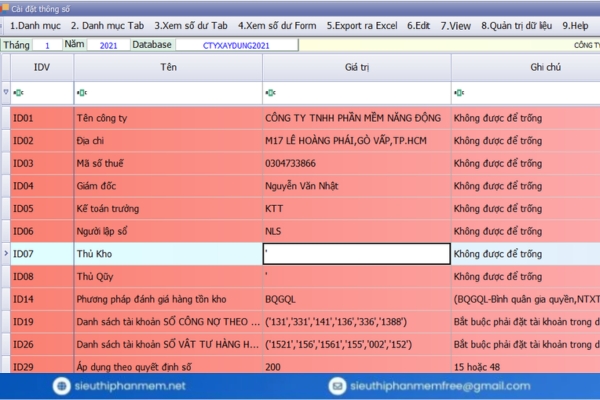Image resolution: width=600 pixels, height=400 pixels.
Task: Click the Thủ Kho value edit box
Action: 357,253
